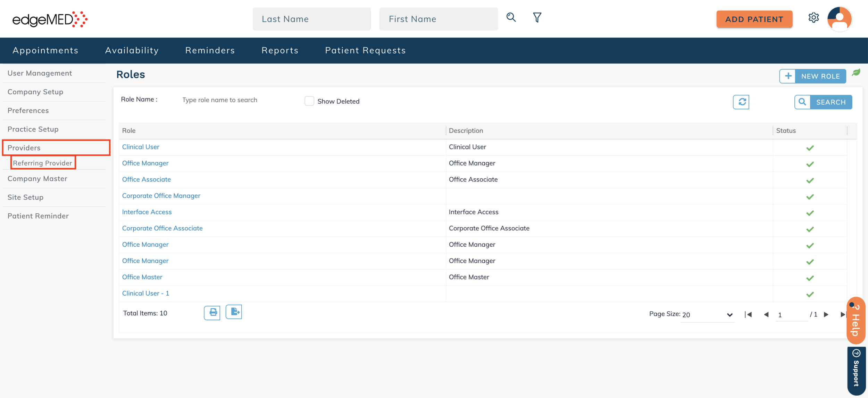Switch to the Availability tab
Viewport: 868px width, 398px height.
(x=132, y=50)
